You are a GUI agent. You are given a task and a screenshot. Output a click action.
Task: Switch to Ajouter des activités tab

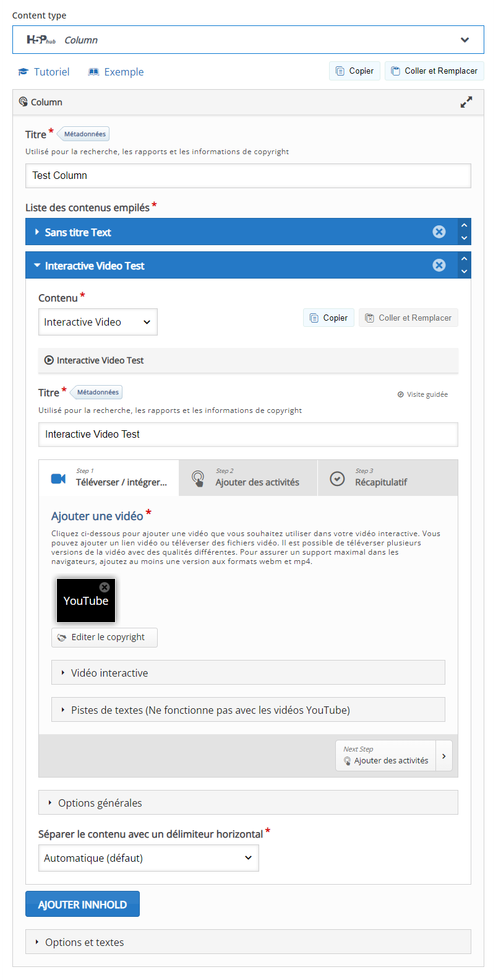(248, 478)
